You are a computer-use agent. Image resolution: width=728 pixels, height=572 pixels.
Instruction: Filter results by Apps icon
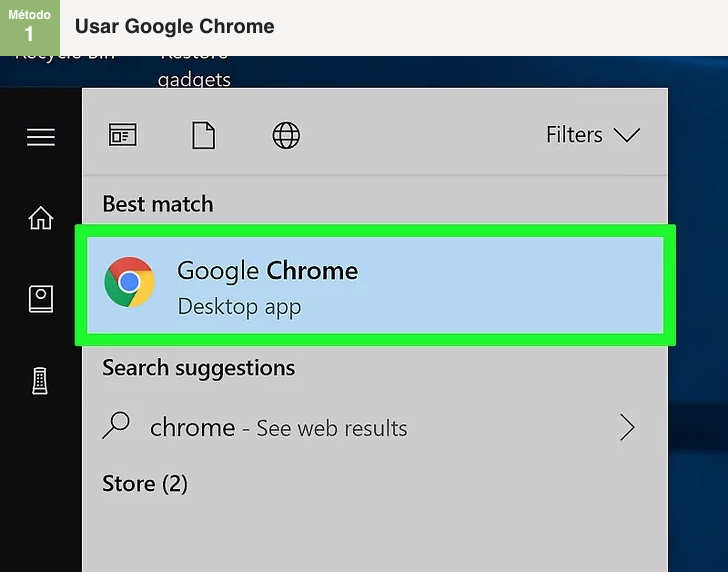(123, 136)
